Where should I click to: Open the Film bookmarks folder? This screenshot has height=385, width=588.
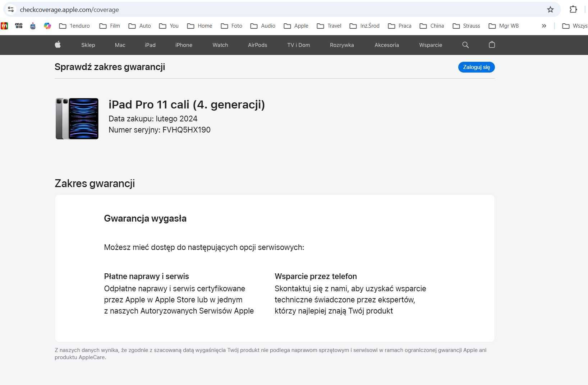[x=110, y=26]
